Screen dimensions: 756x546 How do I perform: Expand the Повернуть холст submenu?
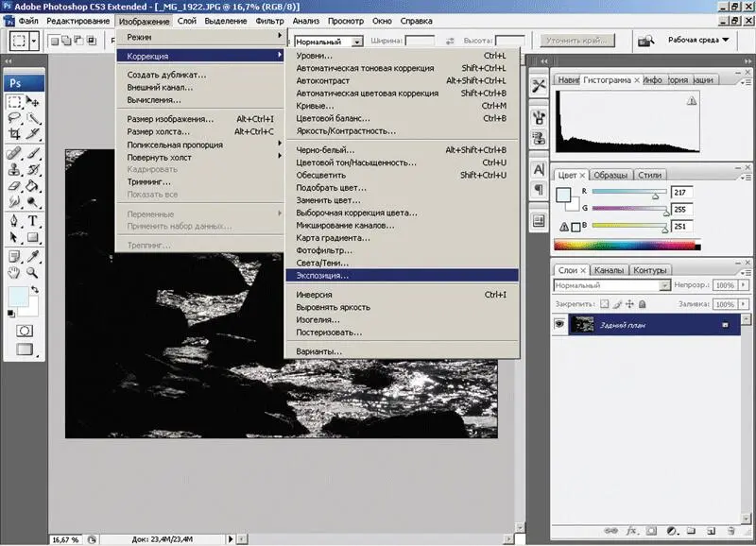tap(200, 157)
